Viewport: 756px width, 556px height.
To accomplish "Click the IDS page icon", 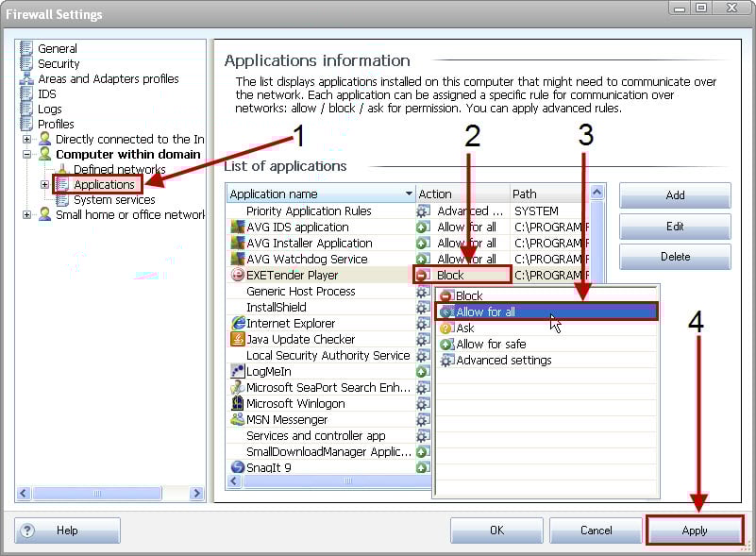I will click(26, 93).
